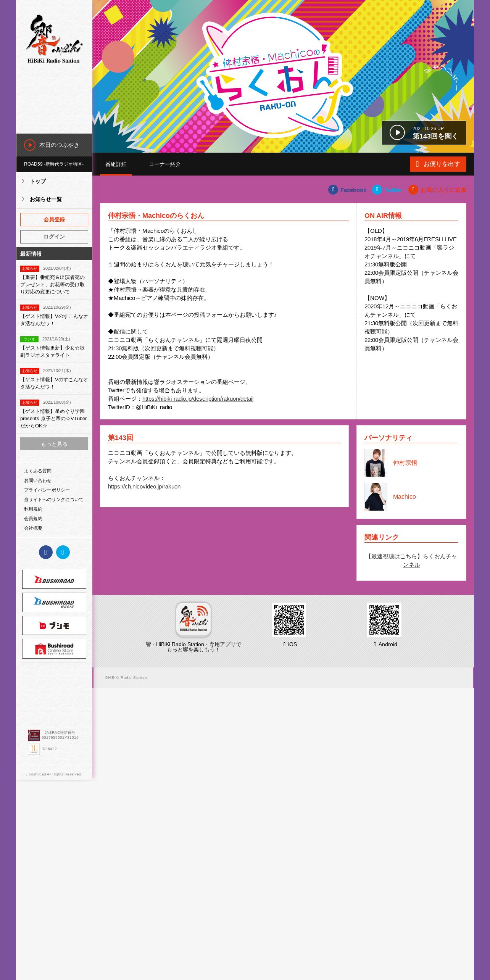Click the ON AIR情報 heading
The image size is (490, 980).
coord(383,216)
